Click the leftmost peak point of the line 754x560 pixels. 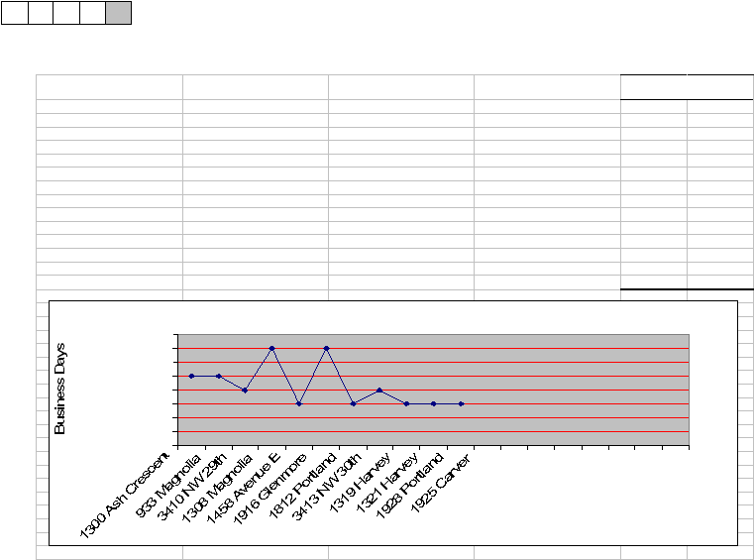271,348
